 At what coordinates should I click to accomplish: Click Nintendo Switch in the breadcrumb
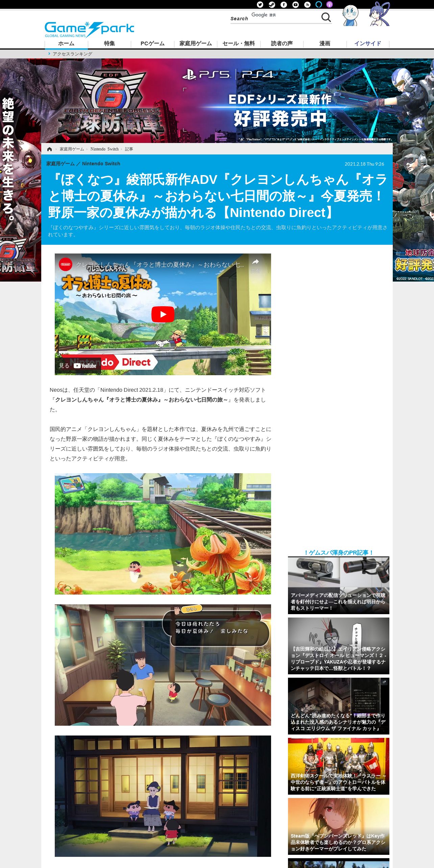pos(104,149)
